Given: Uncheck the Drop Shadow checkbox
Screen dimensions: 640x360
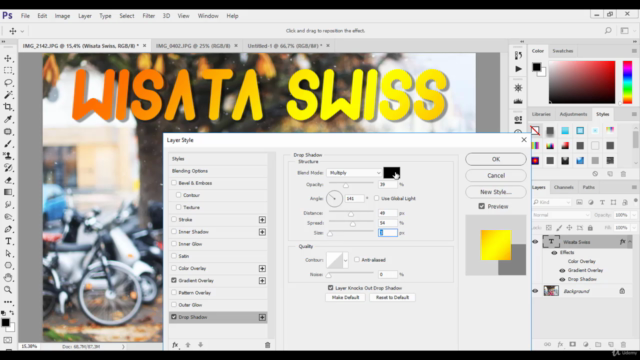Looking at the screenshot, I should coord(174,317).
